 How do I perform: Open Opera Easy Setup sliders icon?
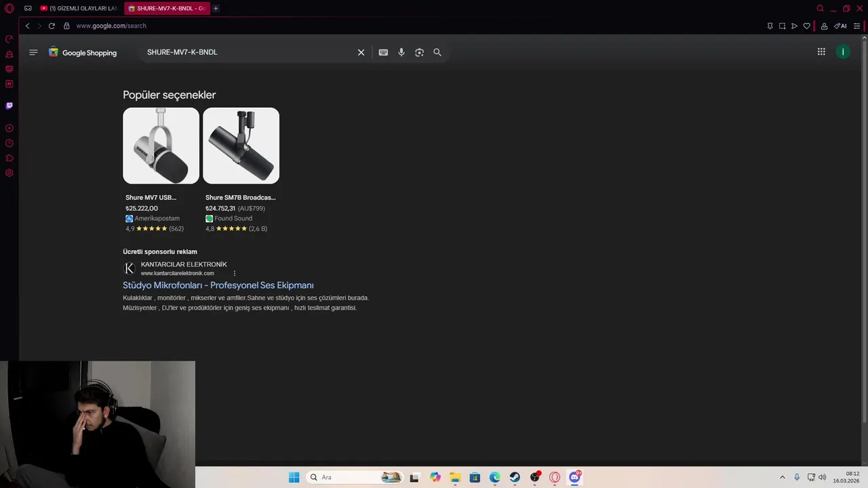click(x=856, y=26)
